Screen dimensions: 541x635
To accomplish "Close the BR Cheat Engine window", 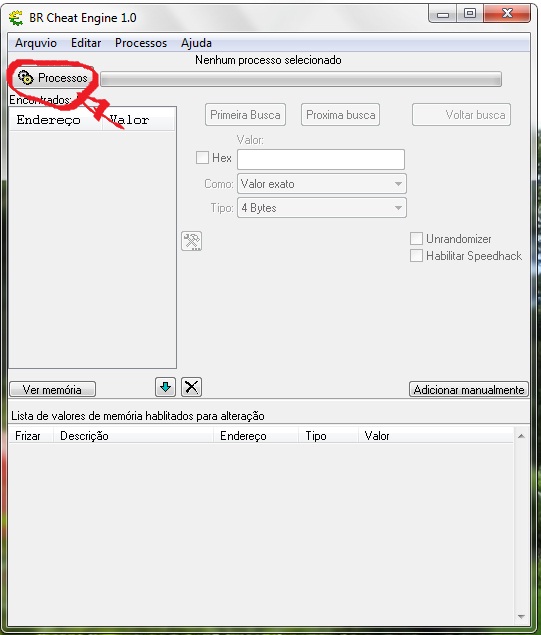I will [x=507, y=13].
